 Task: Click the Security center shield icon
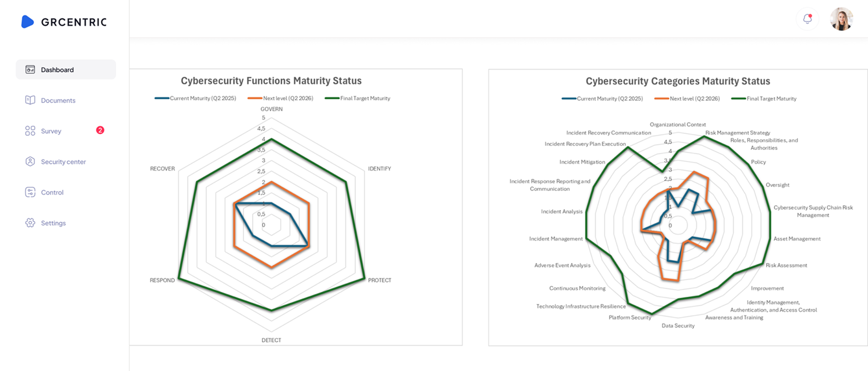pyautogui.click(x=30, y=161)
